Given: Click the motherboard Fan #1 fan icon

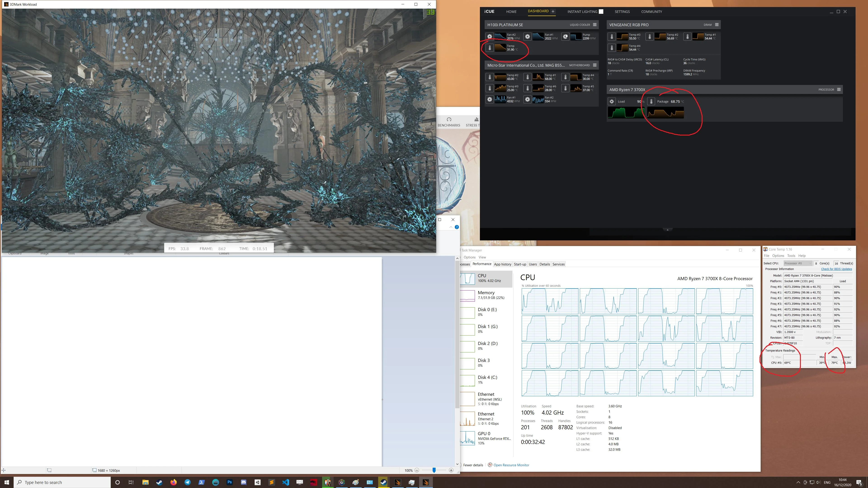Looking at the screenshot, I should [490, 99].
